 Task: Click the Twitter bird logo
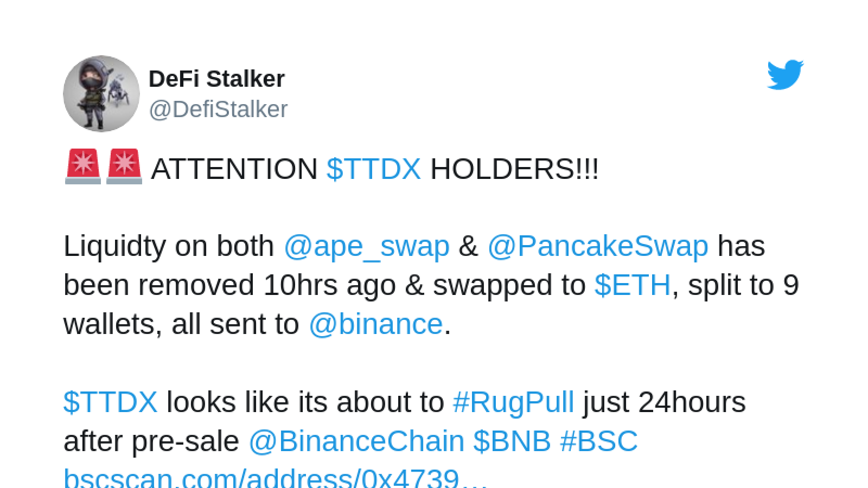(x=785, y=75)
